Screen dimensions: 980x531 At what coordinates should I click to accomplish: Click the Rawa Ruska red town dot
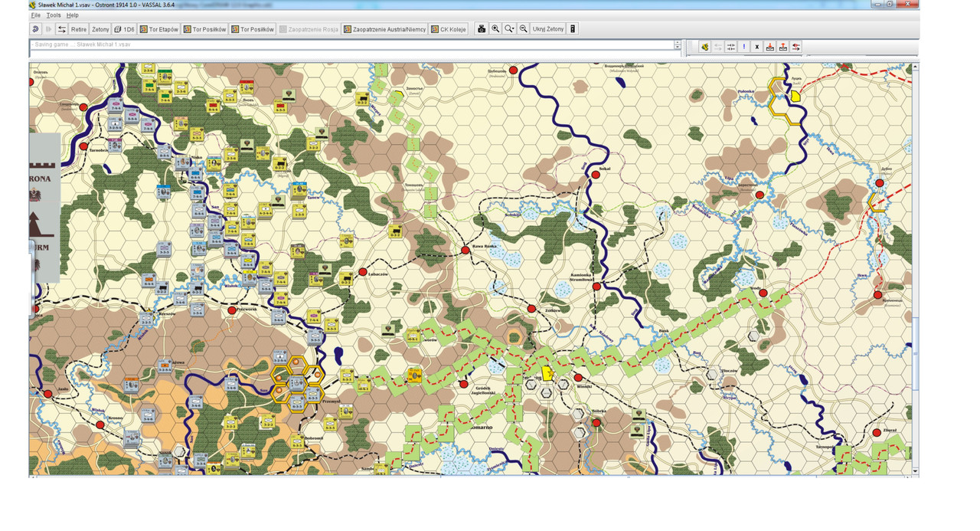pos(465,251)
